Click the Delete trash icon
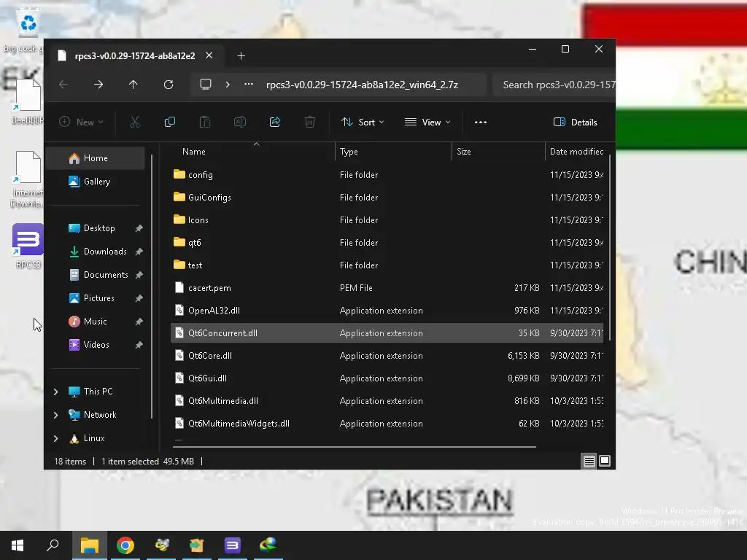The height and width of the screenshot is (560, 747). click(x=309, y=122)
